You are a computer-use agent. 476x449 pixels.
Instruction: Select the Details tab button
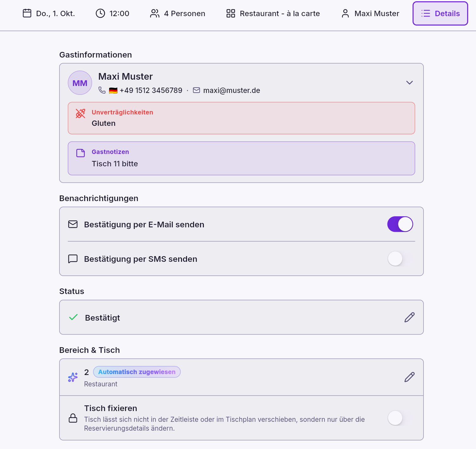pos(440,13)
